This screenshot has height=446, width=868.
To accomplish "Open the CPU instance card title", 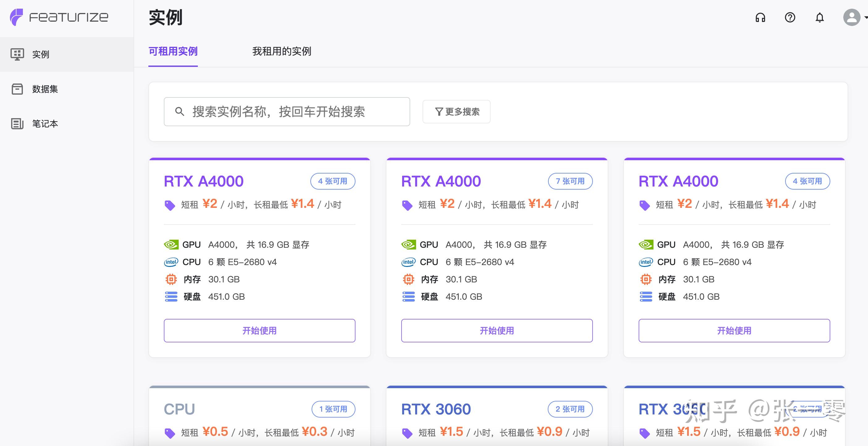I will (179, 409).
